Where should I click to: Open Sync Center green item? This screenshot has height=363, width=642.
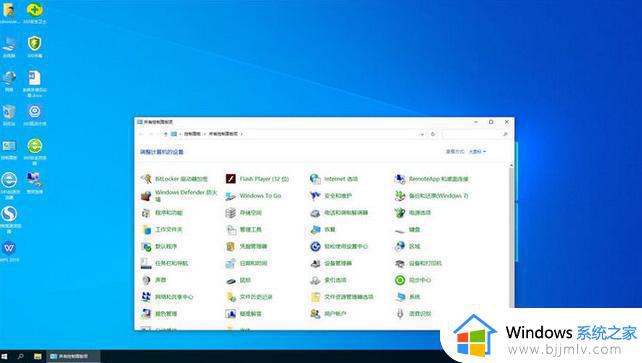[x=413, y=280]
